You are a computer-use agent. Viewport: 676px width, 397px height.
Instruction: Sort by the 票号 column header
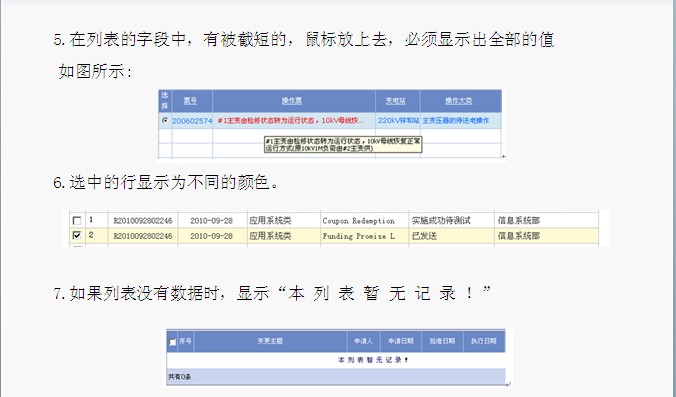(190, 100)
